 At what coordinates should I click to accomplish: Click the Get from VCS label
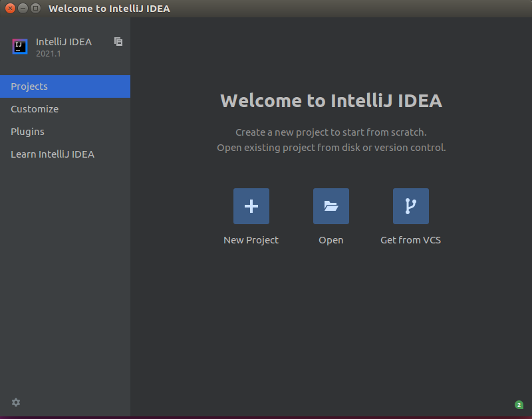410,240
